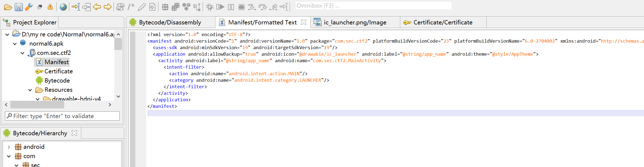
Task: Switch to the Certificate/Certificate tab
Action: tap(443, 22)
